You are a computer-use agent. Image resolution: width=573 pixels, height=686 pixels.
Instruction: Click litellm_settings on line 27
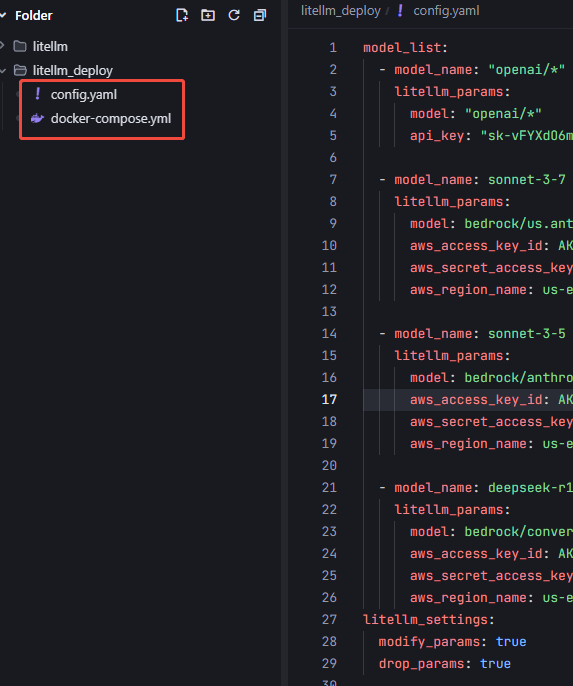[425, 620]
